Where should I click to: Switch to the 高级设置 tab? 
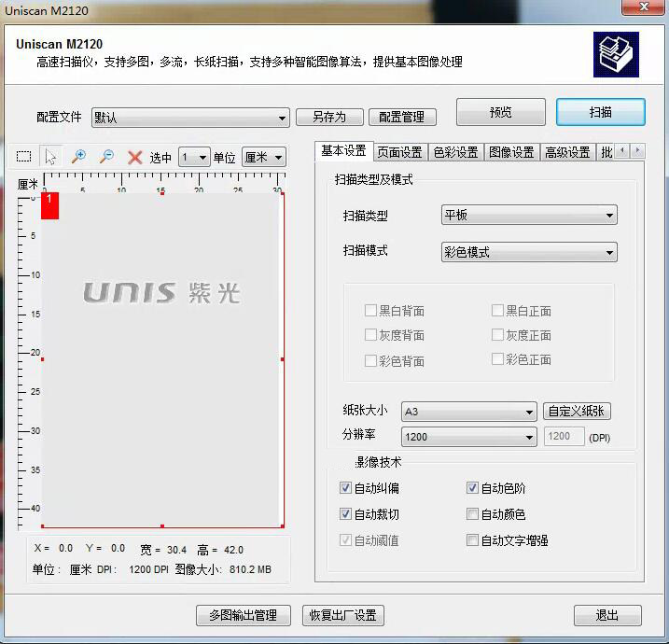coord(567,152)
